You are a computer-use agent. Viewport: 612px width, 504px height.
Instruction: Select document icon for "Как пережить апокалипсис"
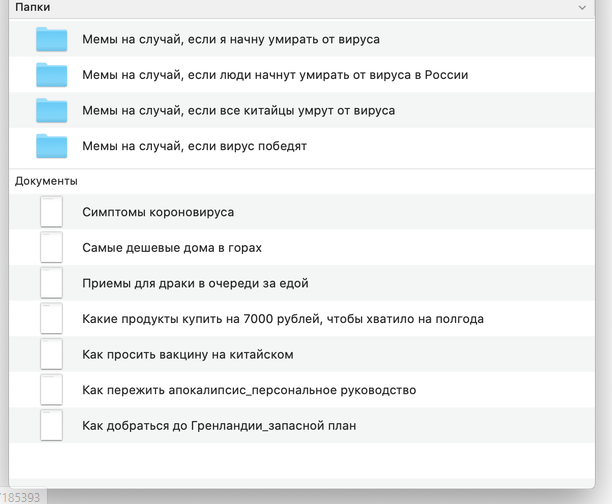coord(51,390)
